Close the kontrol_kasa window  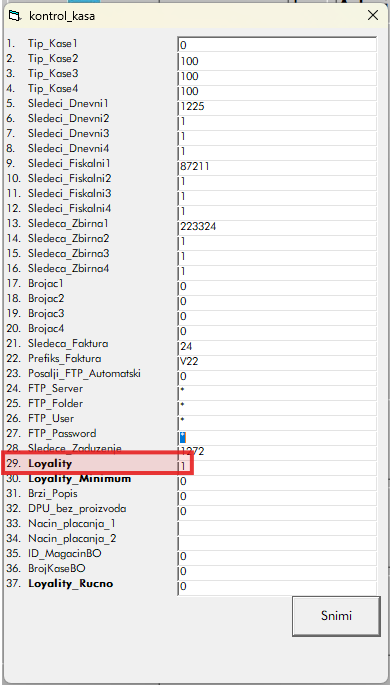[373, 16]
